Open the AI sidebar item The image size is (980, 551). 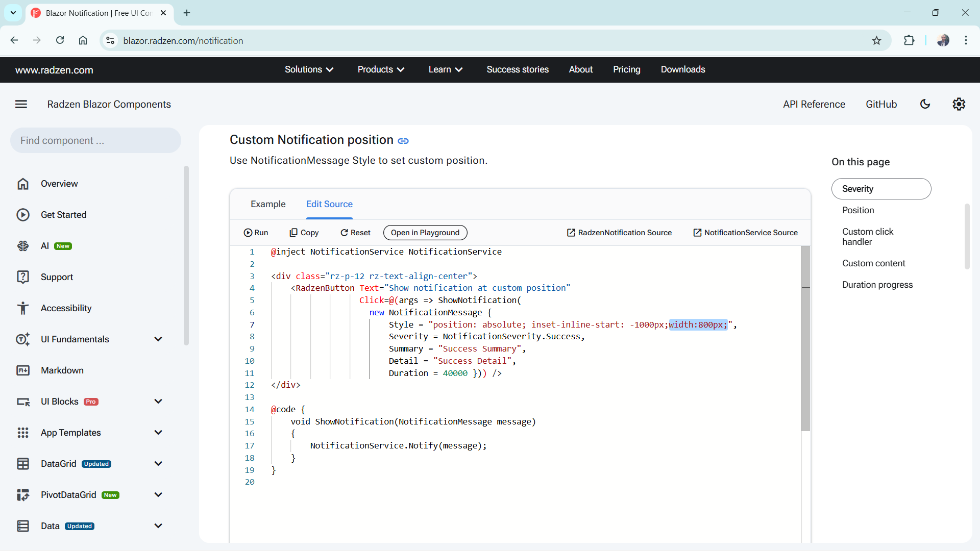45,246
